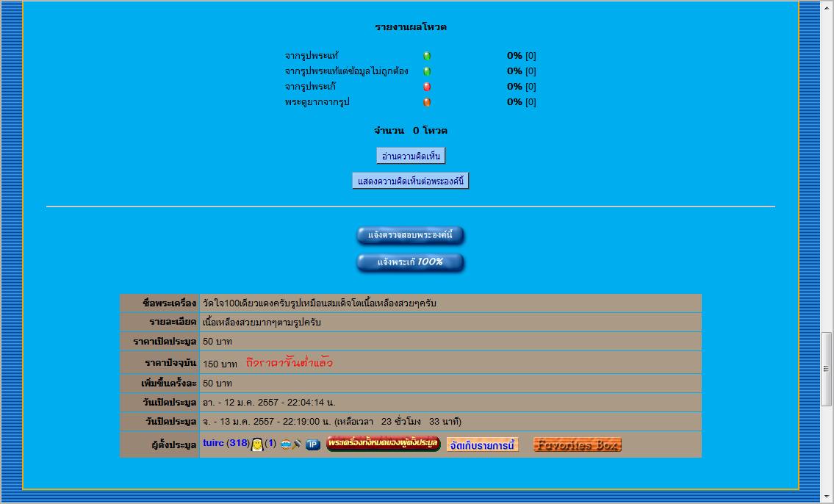Viewport: 834px width, 504px height.
Task: Click the orange dot beside พระดูยากจากรูป
Action: (427, 102)
